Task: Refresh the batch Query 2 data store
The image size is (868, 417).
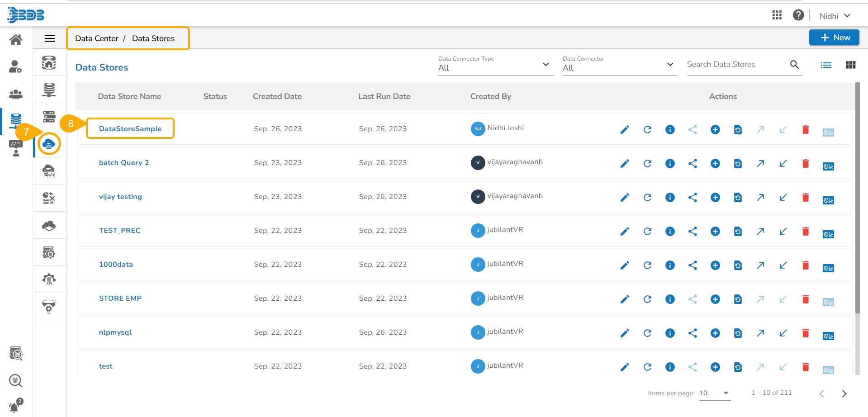Action: (x=647, y=164)
